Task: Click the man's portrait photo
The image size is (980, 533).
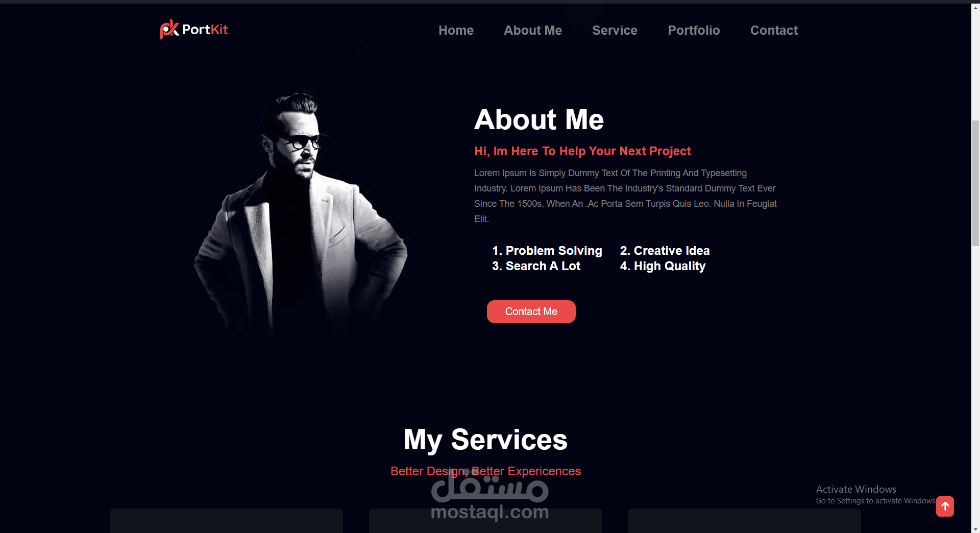Action: (x=301, y=213)
